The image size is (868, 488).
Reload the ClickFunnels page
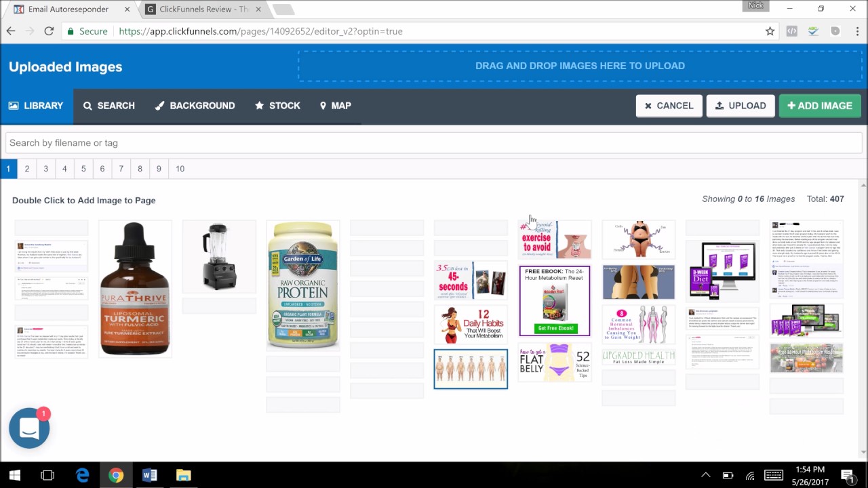(x=49, y=31)
